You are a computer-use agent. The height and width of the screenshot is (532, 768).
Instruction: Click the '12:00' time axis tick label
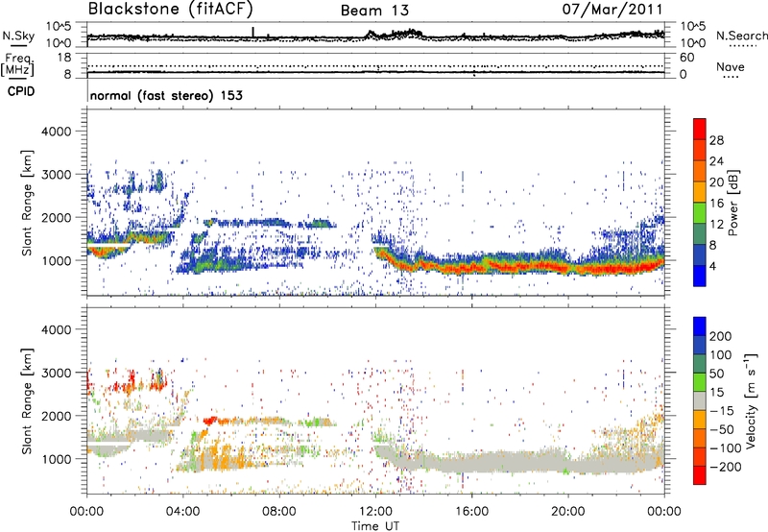pyautogui.click(x=375, y=512)
